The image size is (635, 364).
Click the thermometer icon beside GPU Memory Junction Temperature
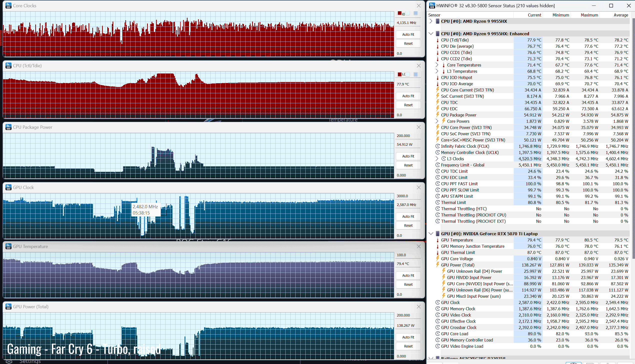pos(437,246)
